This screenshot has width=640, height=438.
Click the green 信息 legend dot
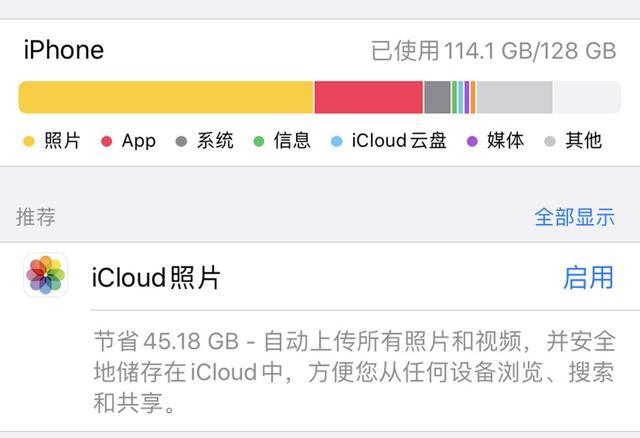point(259,141)
